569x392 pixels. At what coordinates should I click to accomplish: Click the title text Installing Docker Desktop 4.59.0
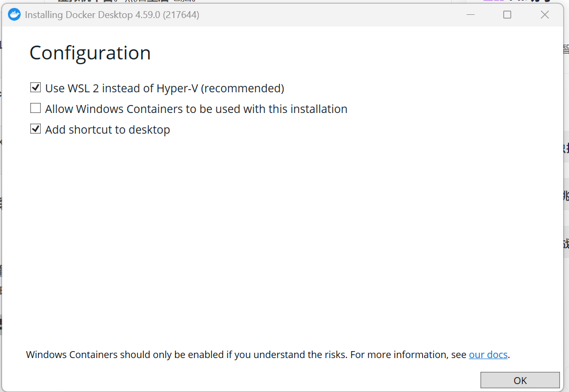tap(112, 15)
